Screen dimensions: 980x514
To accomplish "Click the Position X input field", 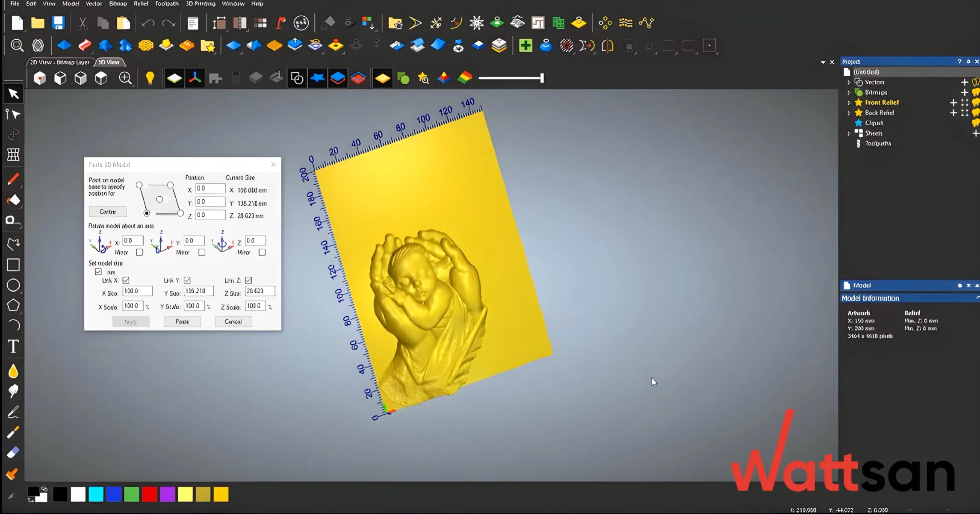I will tap(210, 189).
